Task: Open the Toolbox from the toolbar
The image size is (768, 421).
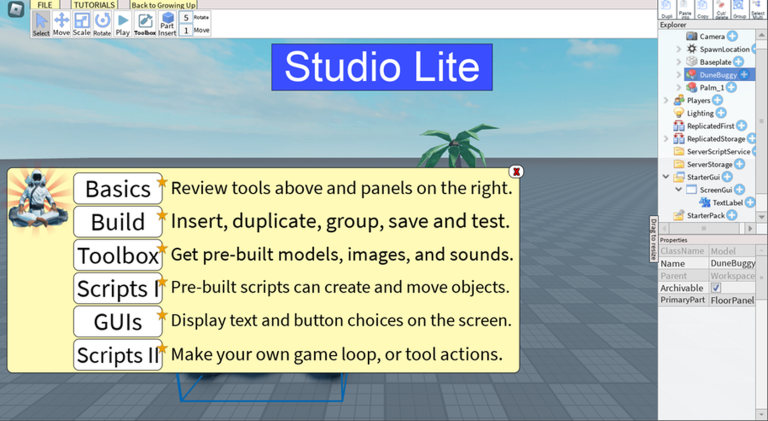Action: (145, 24)
